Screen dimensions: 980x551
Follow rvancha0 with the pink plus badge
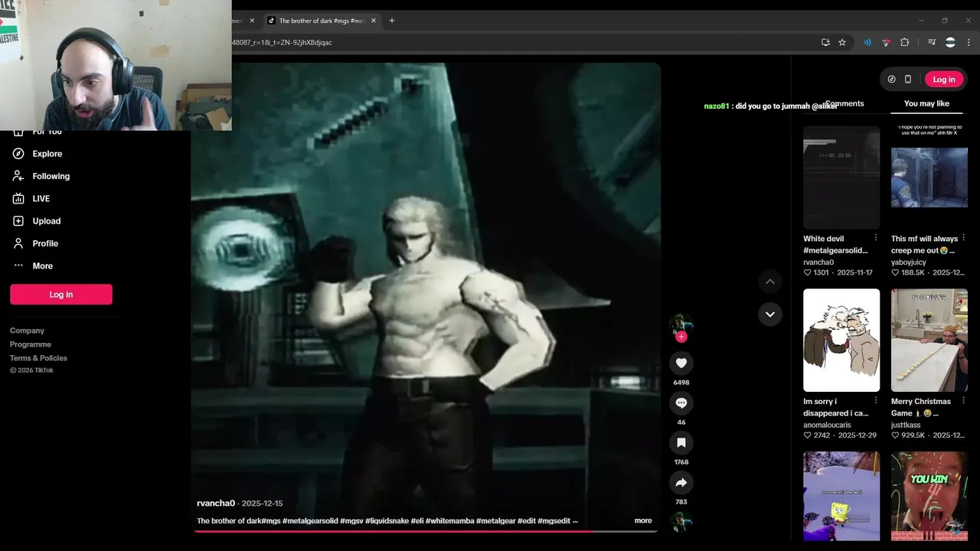point(681,337)
